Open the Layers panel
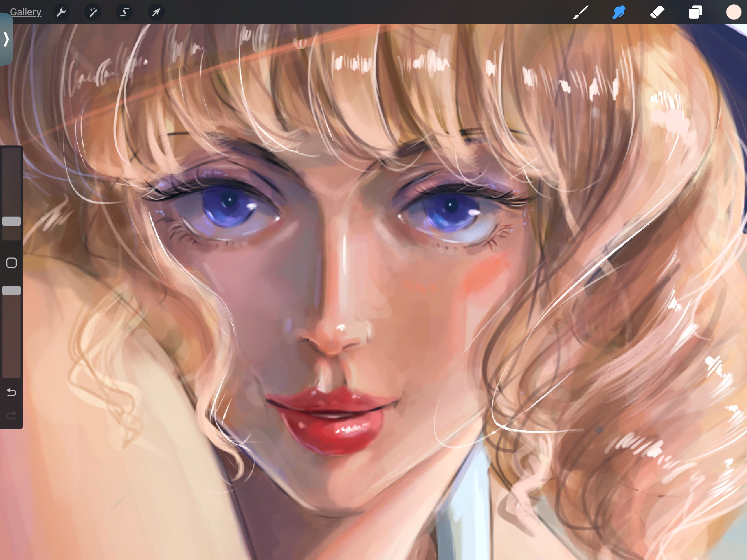 [695, 13]
